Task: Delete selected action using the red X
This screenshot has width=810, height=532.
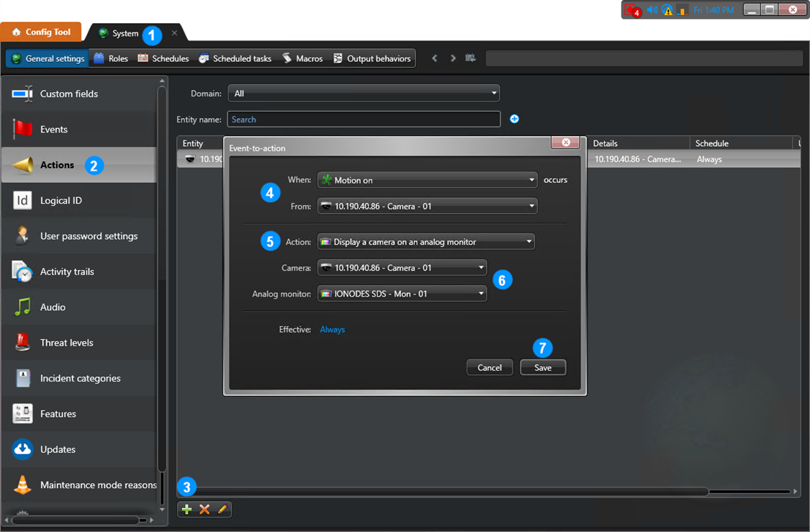Action: click(204, 509)
